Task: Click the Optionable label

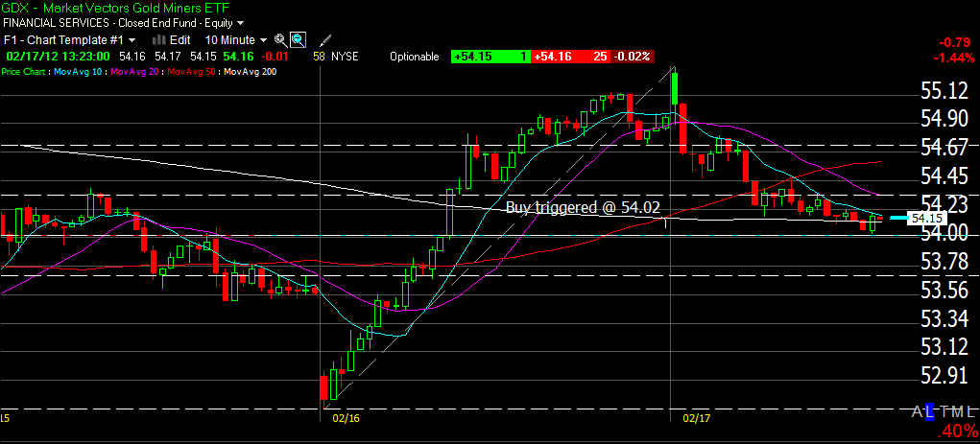Action: 415,56
